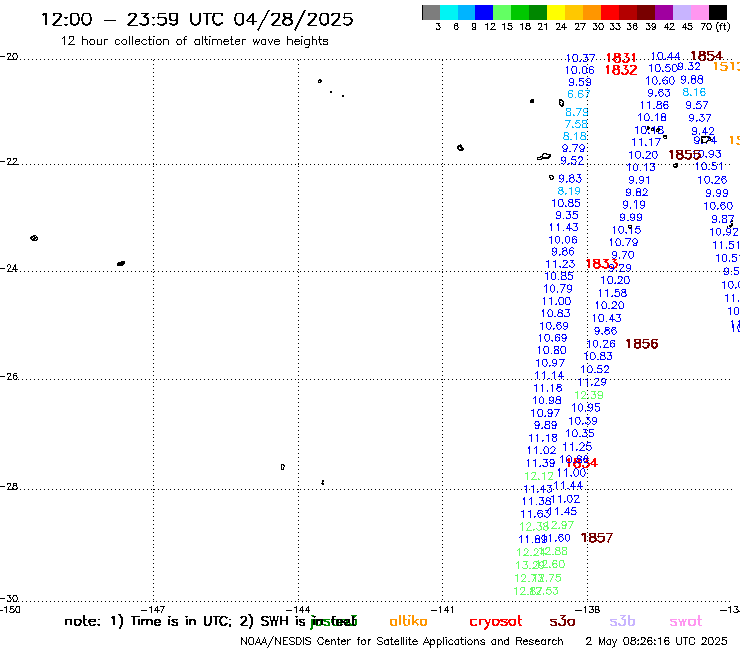This screenshot has width=740, height=650.
Task: Select the light blue value '8.16'
Action: [694, 92]
